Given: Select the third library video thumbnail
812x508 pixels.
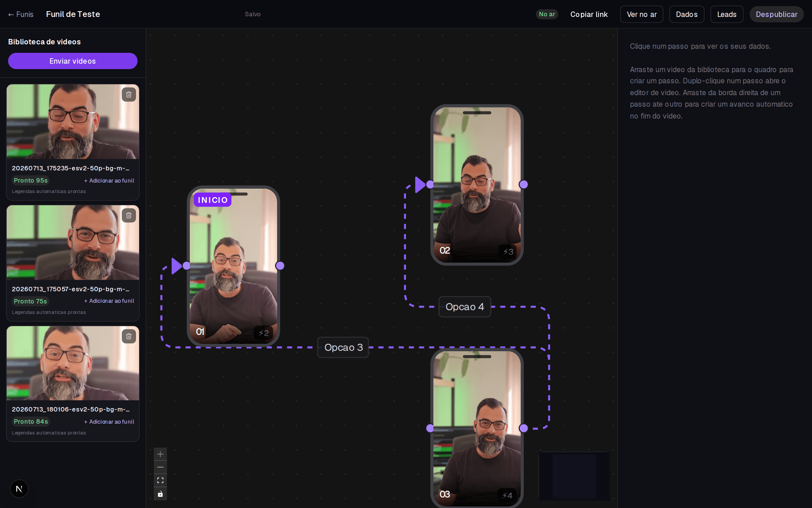Looking at the screenshot, I should pyautogui.click(x=73, y=363).
